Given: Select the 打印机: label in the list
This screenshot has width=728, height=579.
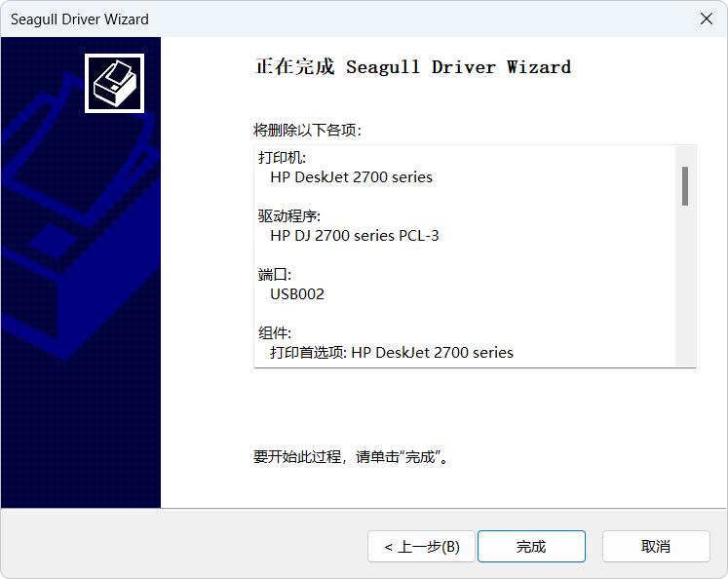Looking at the screenshot, I should click(x=282, y=158).
